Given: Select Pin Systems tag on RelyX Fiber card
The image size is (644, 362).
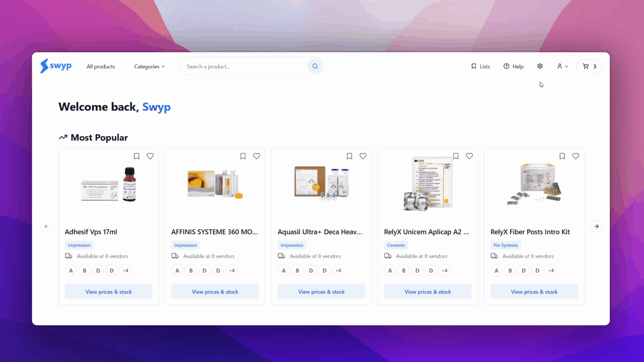Looking at the screenshot, I should (506, 245).
